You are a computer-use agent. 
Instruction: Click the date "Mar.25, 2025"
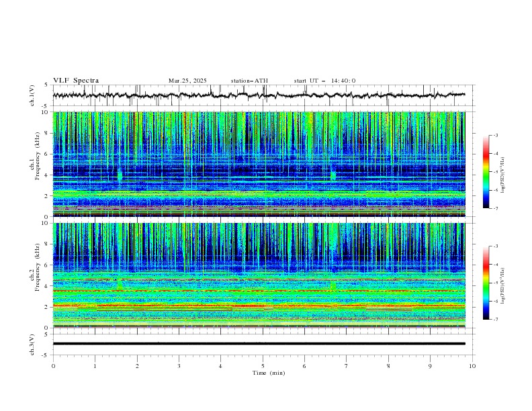187,81
